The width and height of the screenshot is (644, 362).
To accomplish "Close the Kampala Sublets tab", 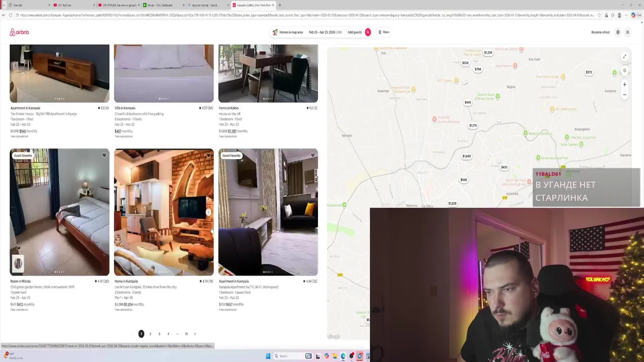I will click(x=273, y=5).
